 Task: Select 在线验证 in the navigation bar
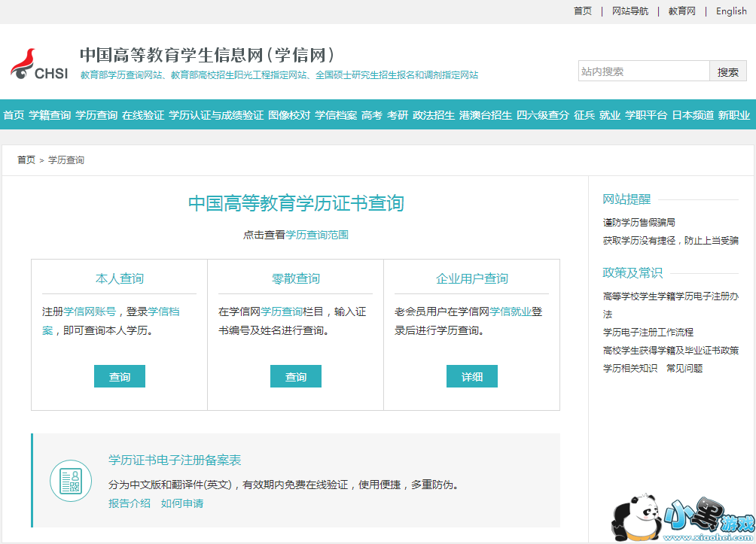pos(143,115)
